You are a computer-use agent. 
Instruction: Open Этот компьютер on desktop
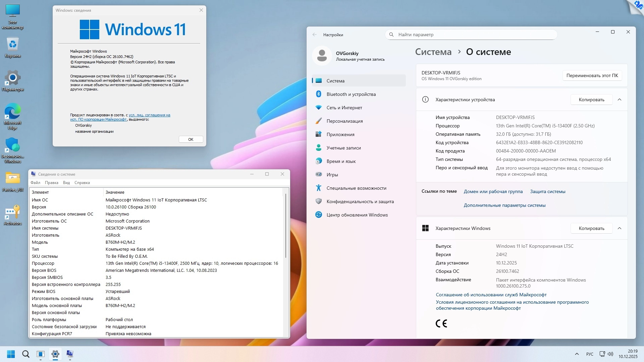[x=12, y=15]
